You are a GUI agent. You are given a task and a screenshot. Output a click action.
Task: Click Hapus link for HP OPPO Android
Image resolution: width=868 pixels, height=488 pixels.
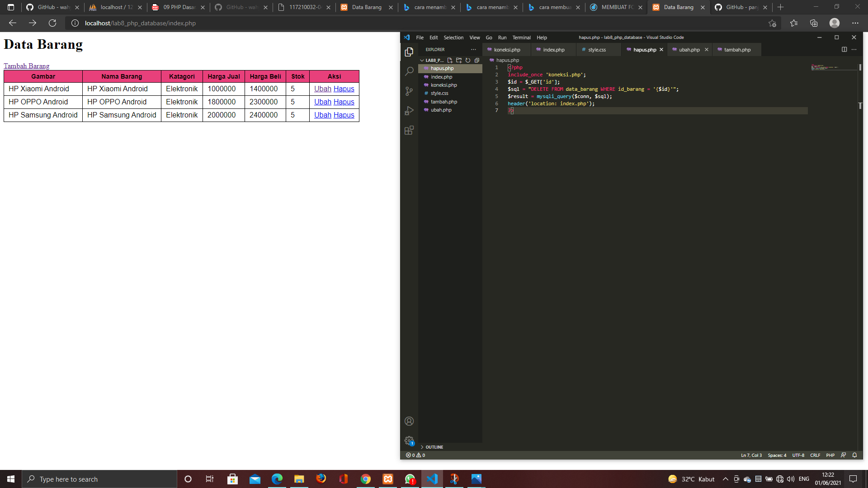pyautogui.click(x=344, y=102)
